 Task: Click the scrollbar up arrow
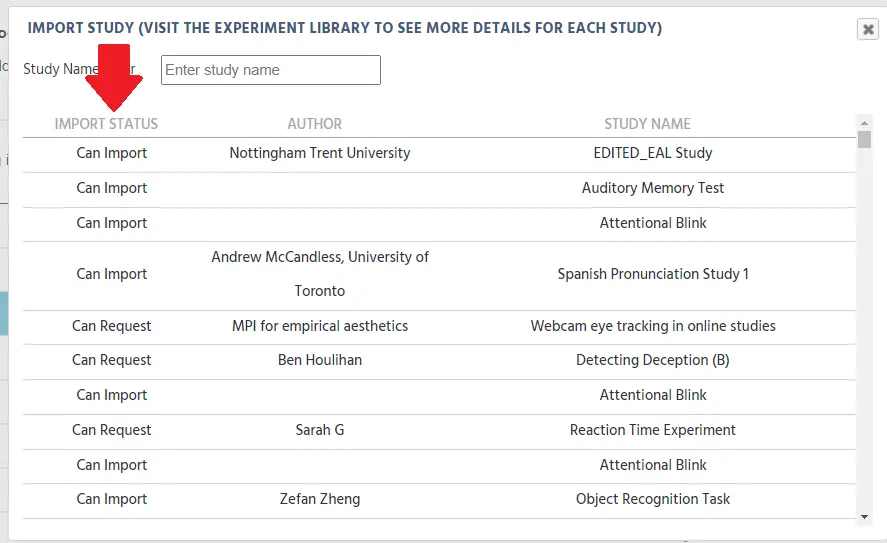pos(864,122)
